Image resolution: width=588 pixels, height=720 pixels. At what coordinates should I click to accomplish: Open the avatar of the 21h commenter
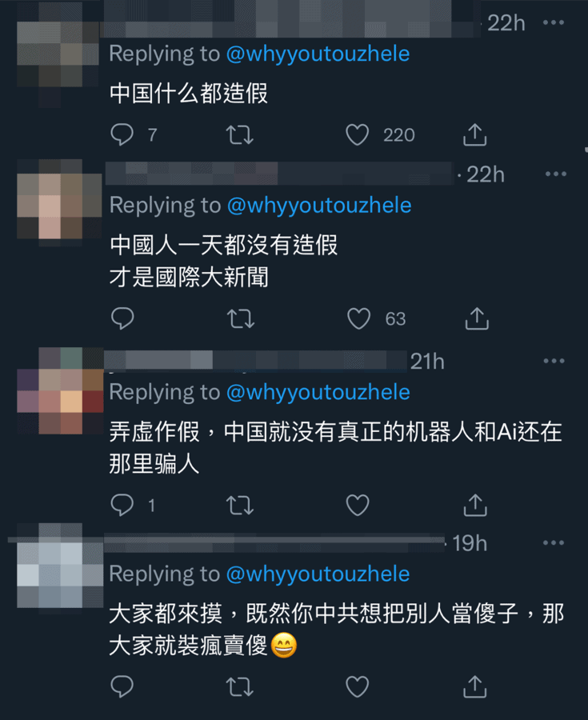coord(60,390)
